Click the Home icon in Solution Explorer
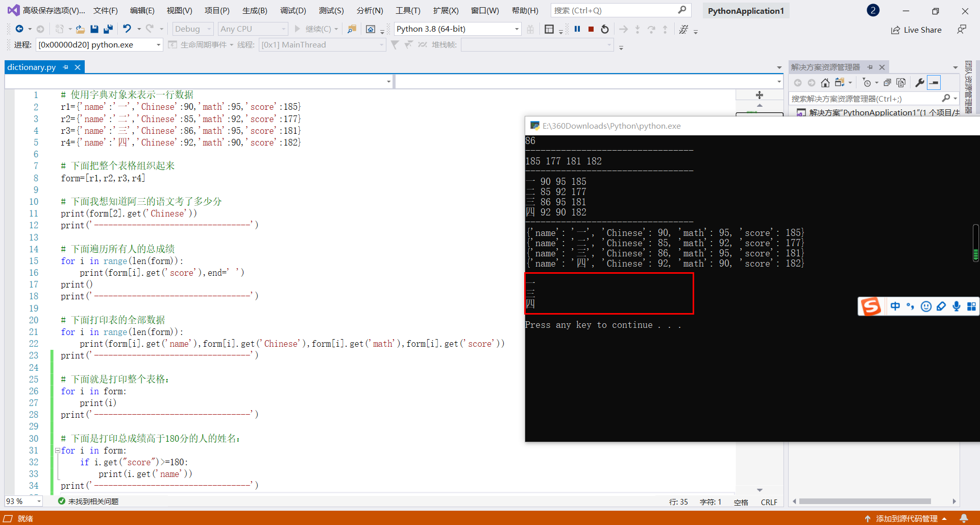The width and height of the screenshot is (980, 525). [825, 83]
